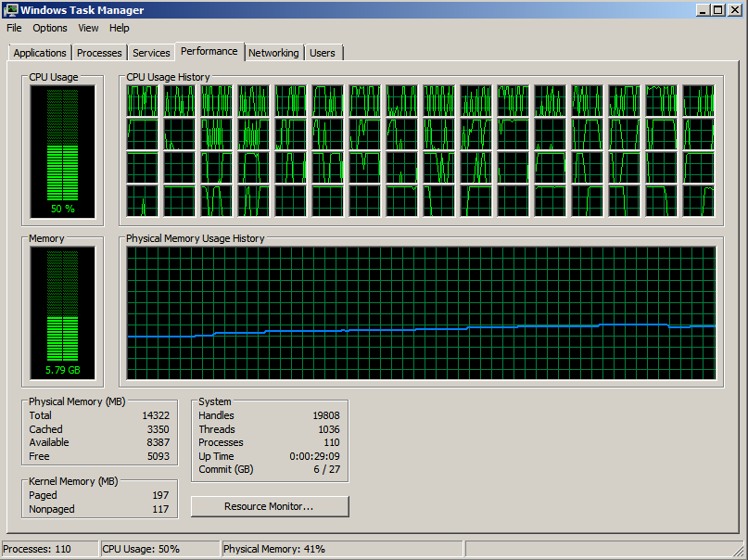Open the Help menu
The height and width of the screenshot is (560, 748).
click(x=119, y=28)
